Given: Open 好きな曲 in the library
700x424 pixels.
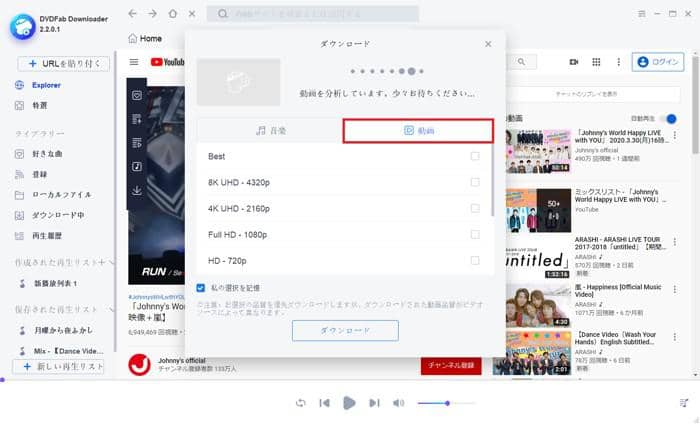Looking at the screenshot, I should pos(47,154).
